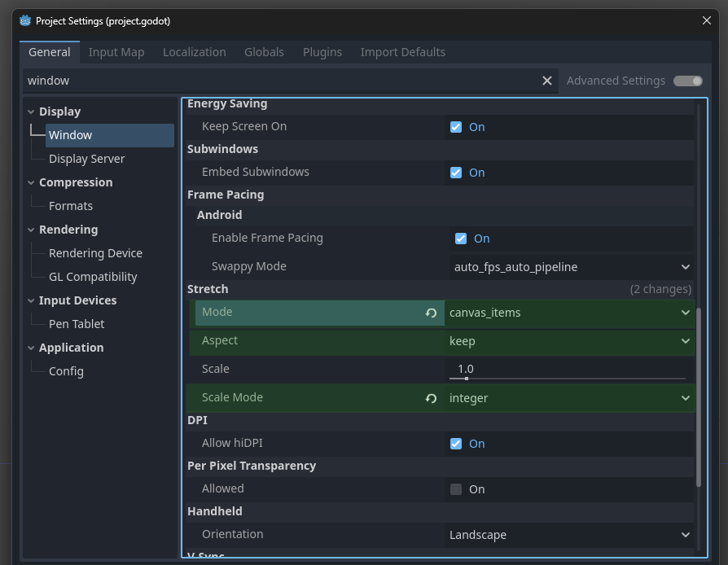Select GL Compatibility category

point(93,277)
